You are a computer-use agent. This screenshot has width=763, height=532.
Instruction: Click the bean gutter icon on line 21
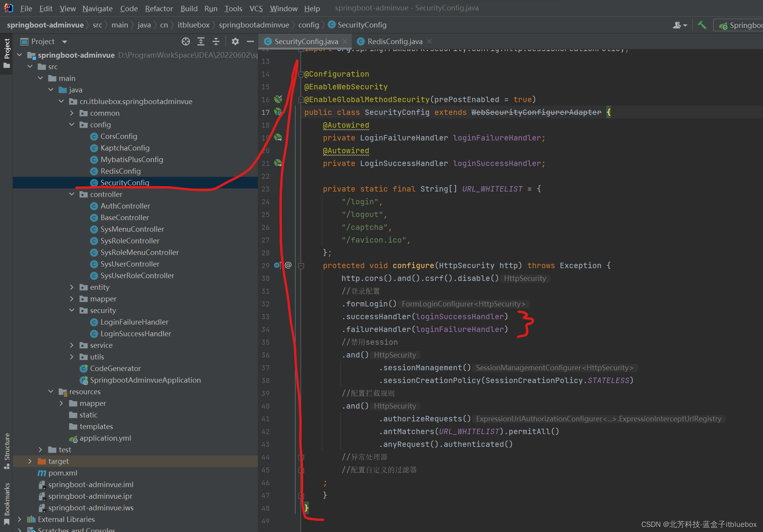(278, 163)
